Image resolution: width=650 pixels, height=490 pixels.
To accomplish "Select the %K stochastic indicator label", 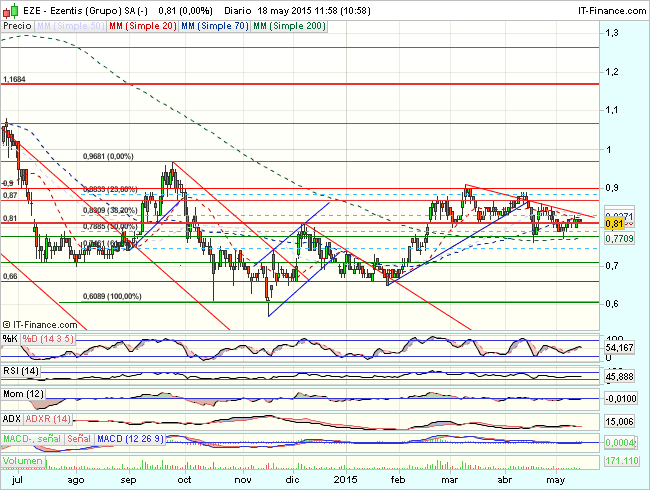I will [x=10, y=339].
